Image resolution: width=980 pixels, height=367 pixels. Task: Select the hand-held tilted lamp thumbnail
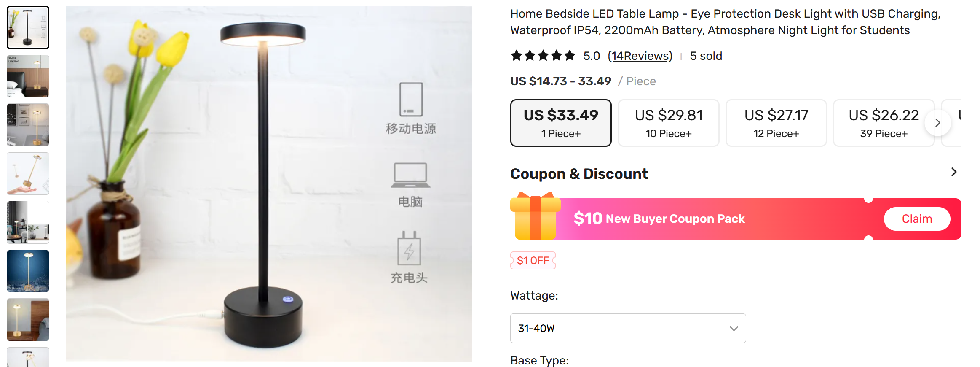pyautogui.click(x=28, y=174)
